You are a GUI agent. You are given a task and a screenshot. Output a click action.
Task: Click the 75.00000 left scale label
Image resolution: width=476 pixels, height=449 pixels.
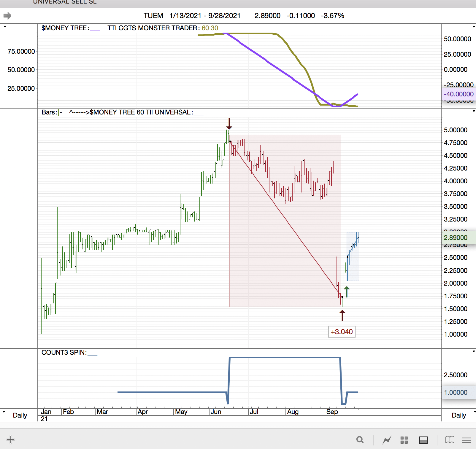(21, 51)
